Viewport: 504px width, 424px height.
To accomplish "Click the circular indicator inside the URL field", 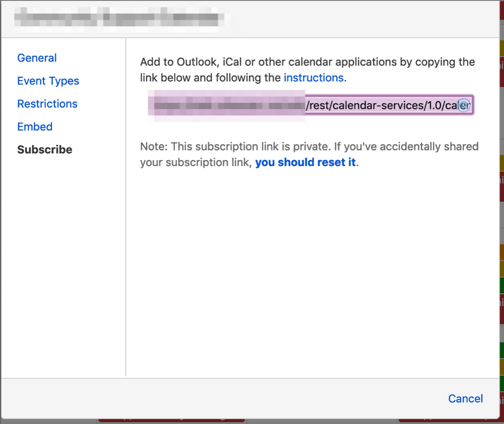I will click(x=464, y=105).
